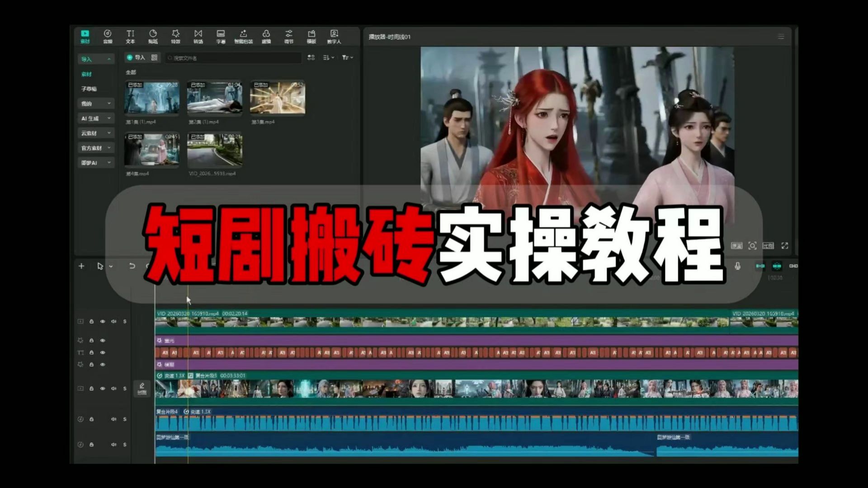Viewport: 868px width, 488px height.
Task: Open the 素材 media tab
Action: [x=85, y=37]
